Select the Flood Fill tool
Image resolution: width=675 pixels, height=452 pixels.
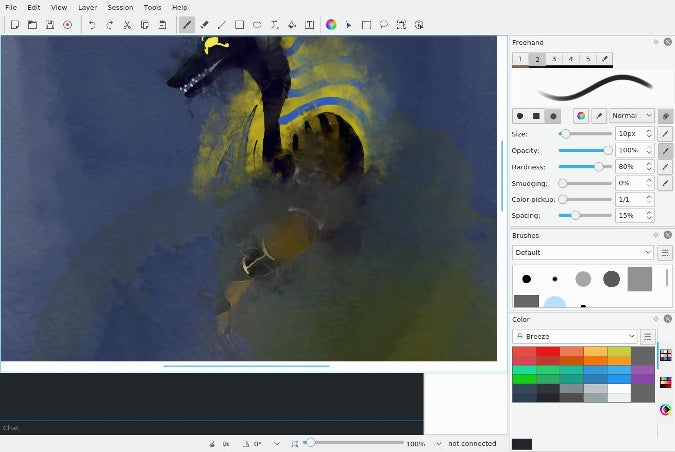tap(292, 25)
